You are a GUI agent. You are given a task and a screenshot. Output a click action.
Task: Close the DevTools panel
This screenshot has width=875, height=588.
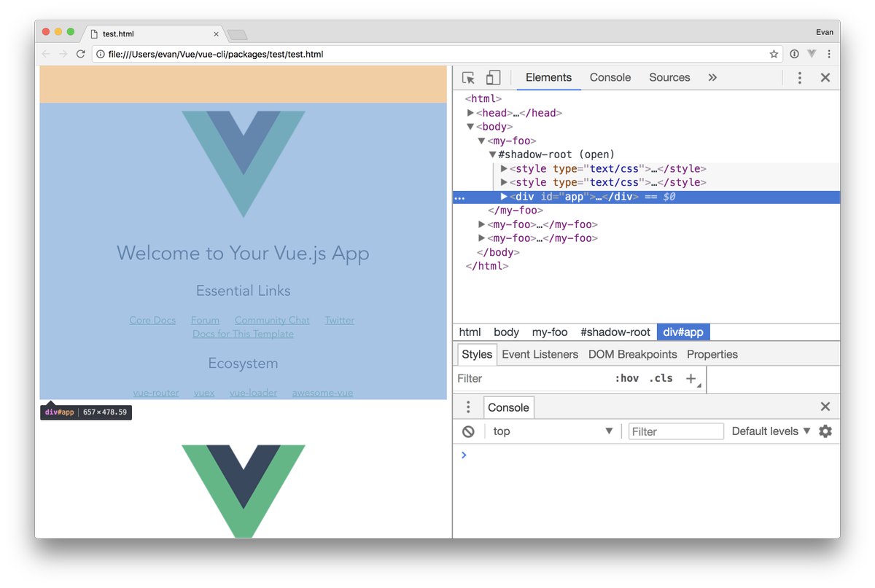click(825, 77)
